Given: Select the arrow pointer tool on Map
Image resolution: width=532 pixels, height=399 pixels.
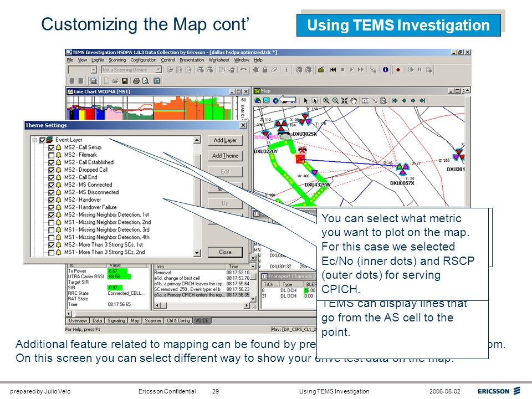Looking at the screenshot, I should pyautogui.click(x=305, y=100).
